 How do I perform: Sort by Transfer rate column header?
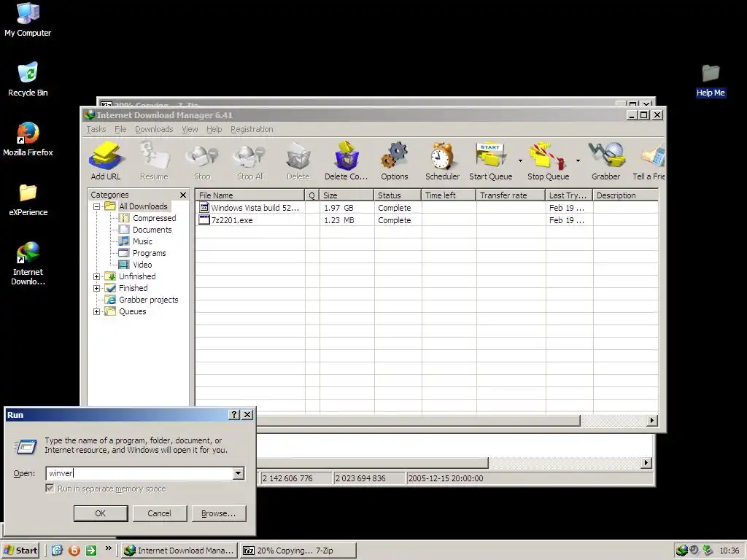(x=510, y=195)
